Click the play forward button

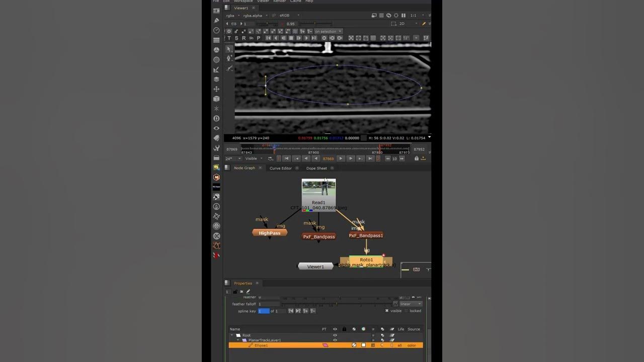click(341, 158)
